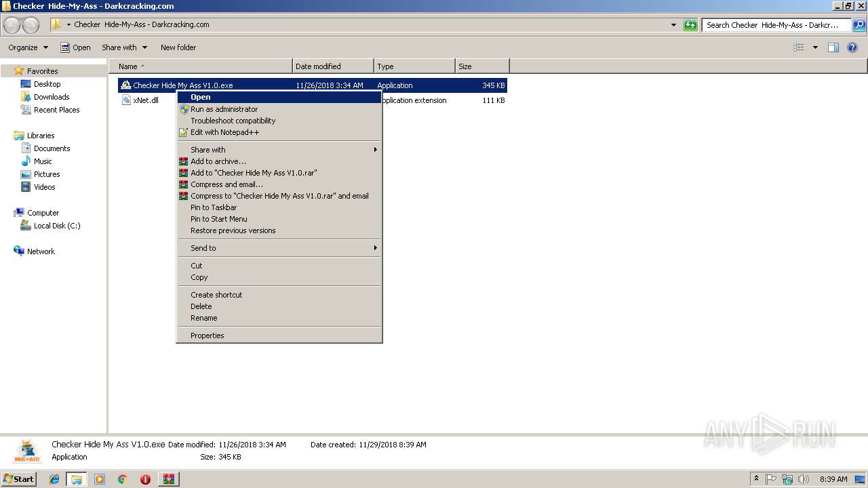Choose Run as administrator
The width and height of the screenshot is (868, 488).
(x=279, y=109)
